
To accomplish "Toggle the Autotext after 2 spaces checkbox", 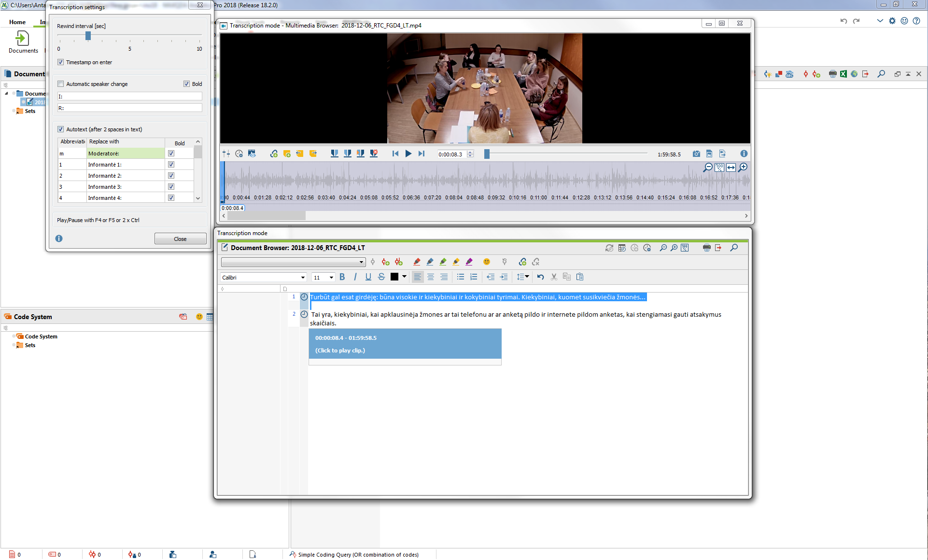I will (x=61, y=129).
